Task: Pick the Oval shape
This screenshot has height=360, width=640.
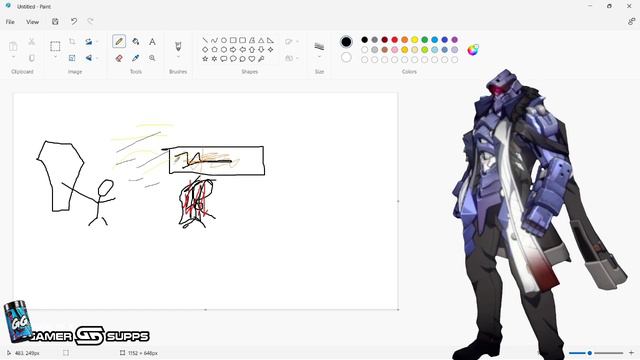Action: click(x=224, y=40)
